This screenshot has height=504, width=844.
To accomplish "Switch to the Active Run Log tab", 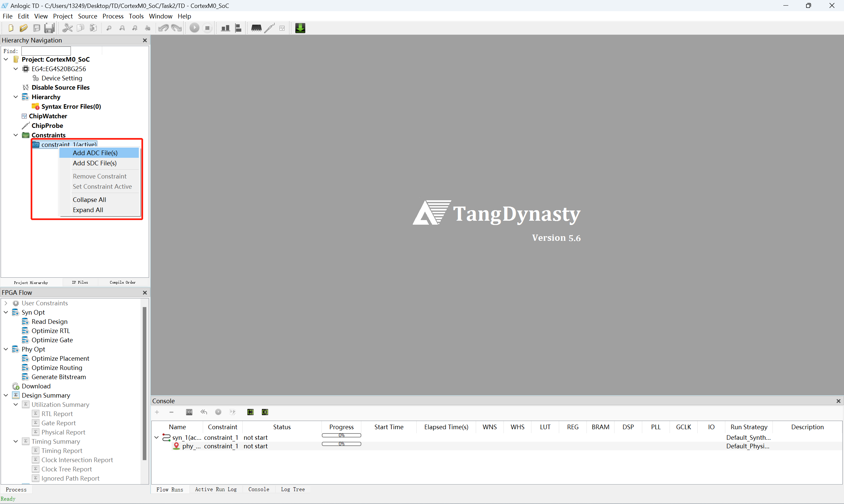I will point(216,489).
